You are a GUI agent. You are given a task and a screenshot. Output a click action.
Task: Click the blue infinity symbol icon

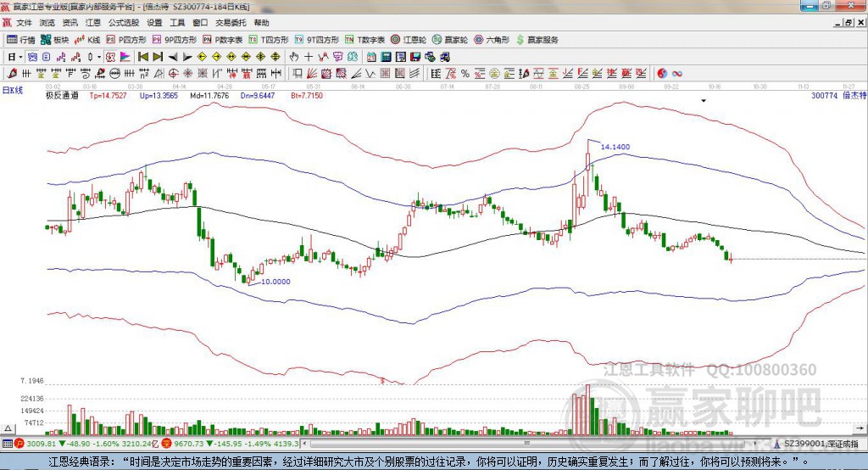tap(676, 73)
